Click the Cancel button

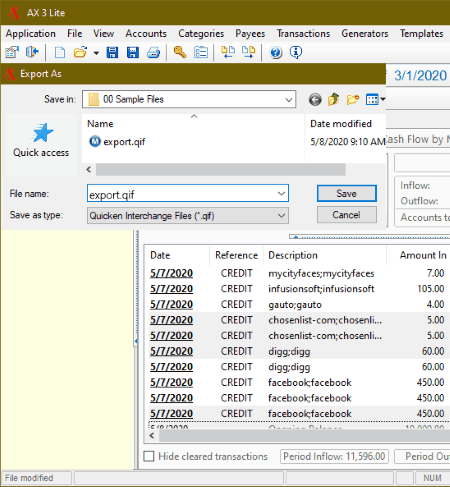[347, 215]
